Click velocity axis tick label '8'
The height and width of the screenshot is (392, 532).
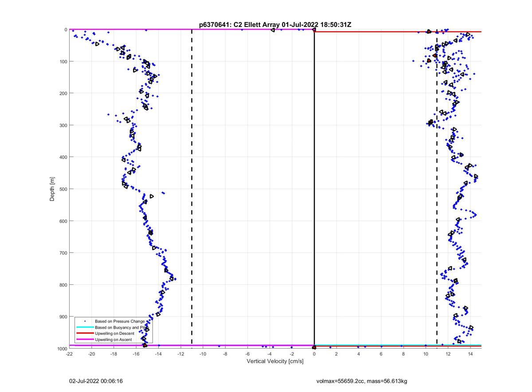[x=403, y=354]
